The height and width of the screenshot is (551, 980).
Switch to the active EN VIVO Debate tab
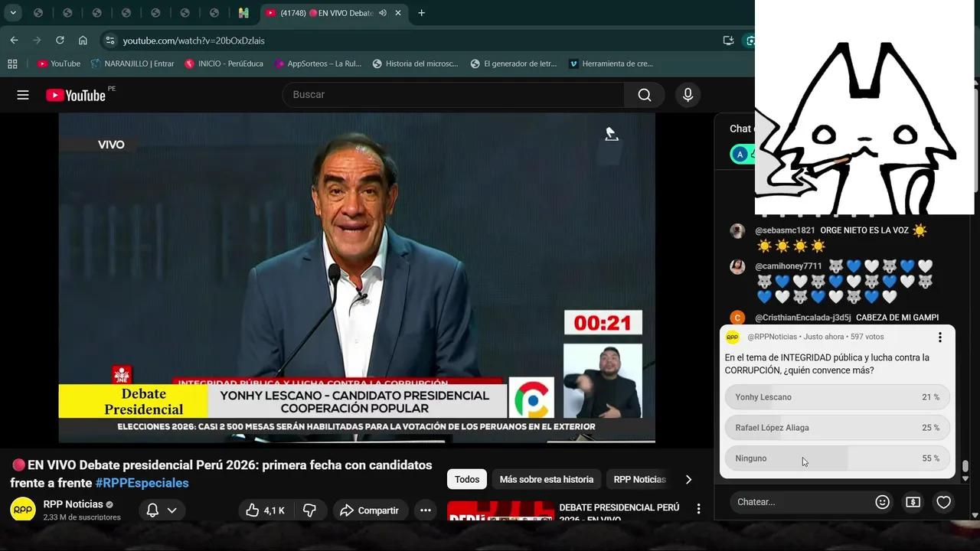(x=335, y=13)
